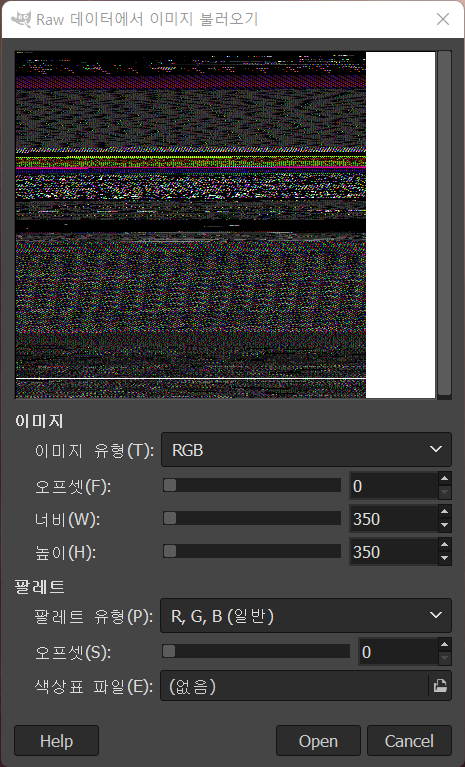Decrease 오프셋(F) with down arrow

coord(444,493)
